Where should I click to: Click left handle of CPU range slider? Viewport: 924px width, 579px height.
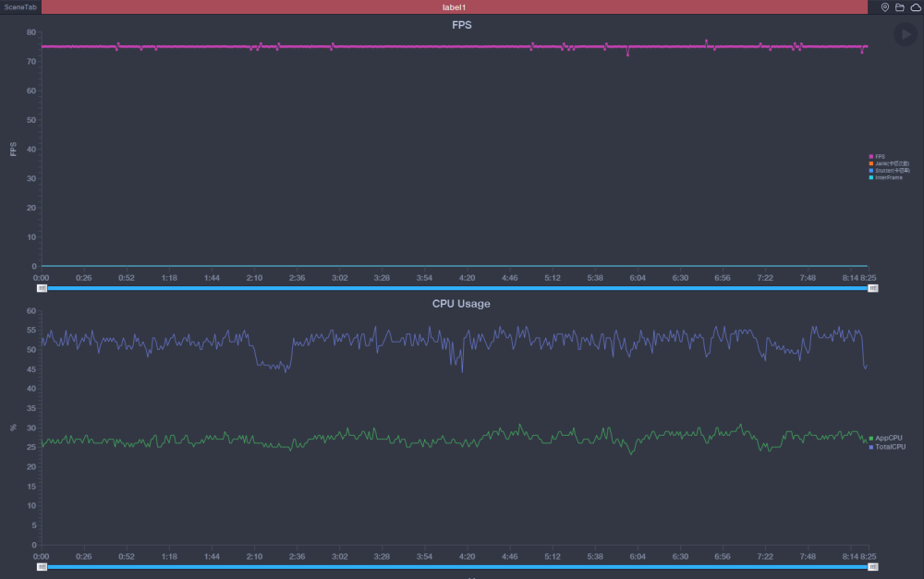pos(42,567)
